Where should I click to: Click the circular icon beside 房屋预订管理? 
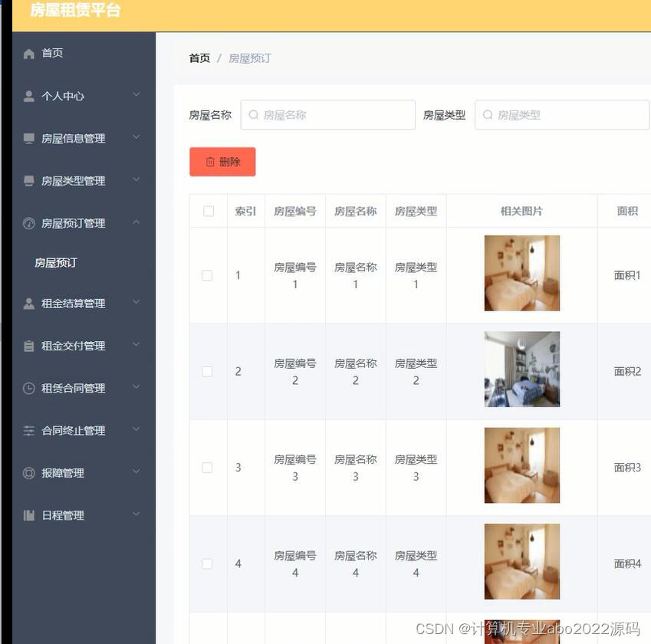(28, 223)
